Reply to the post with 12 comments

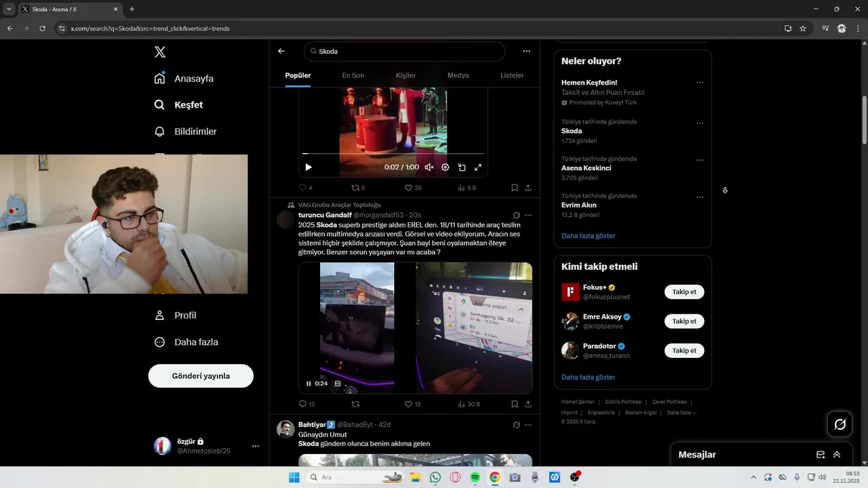[307, 404]
